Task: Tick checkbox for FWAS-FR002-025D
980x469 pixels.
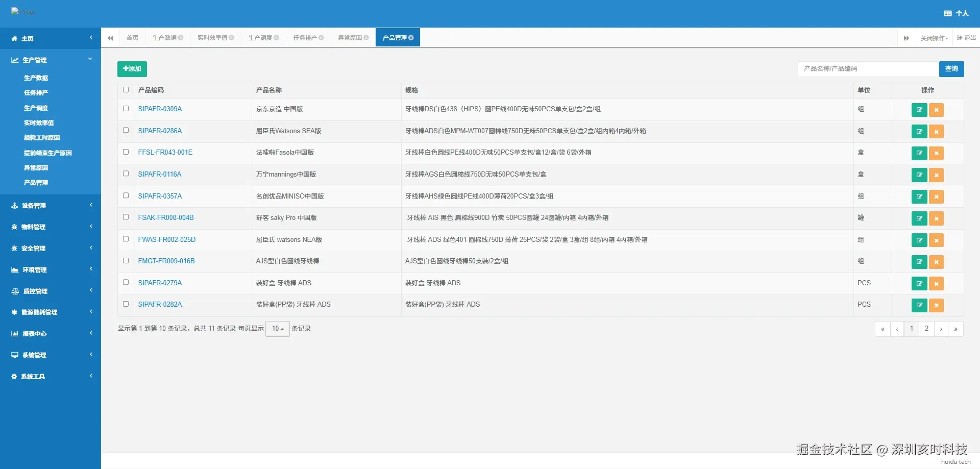Action: pyautogui.click(x=126, y=239)
